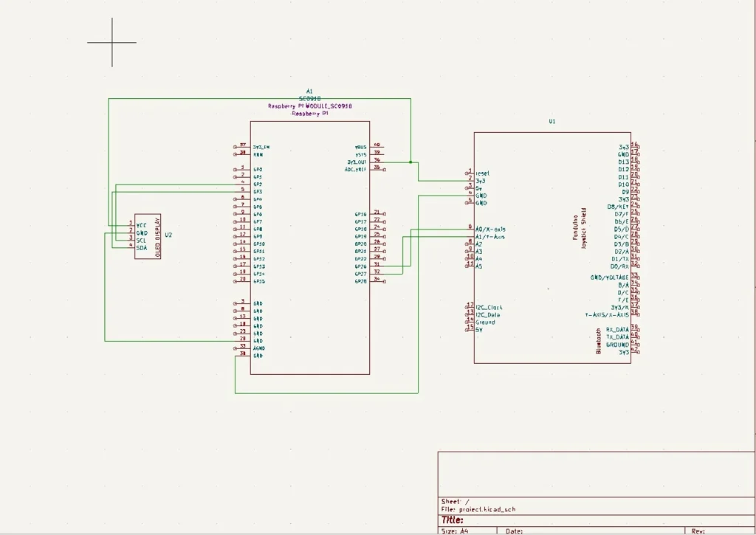Select the GP7 pin label

tap(258, 221)
